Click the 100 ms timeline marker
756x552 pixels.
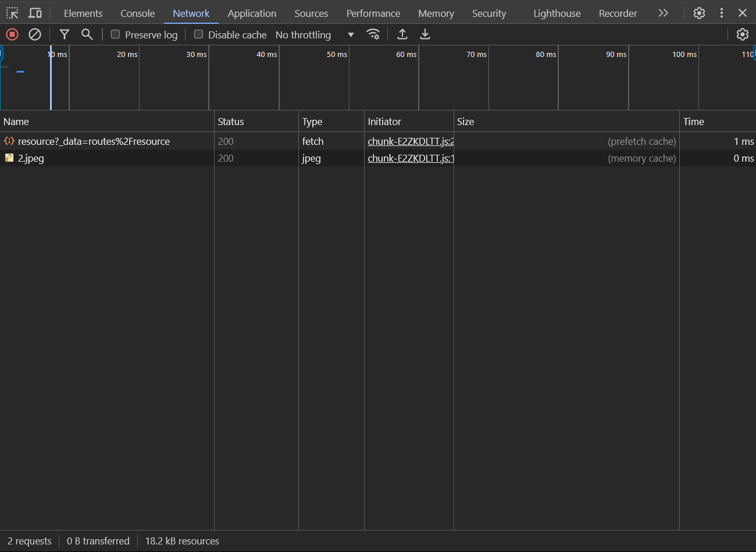[684, 54]
